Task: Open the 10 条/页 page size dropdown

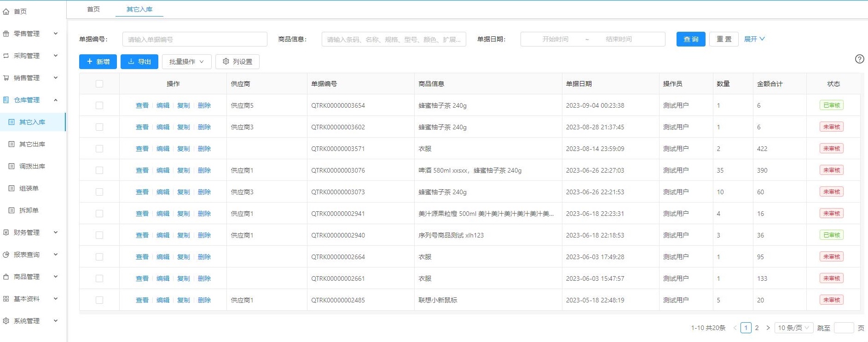Action: pyautogui.click(x=794, y=328)
